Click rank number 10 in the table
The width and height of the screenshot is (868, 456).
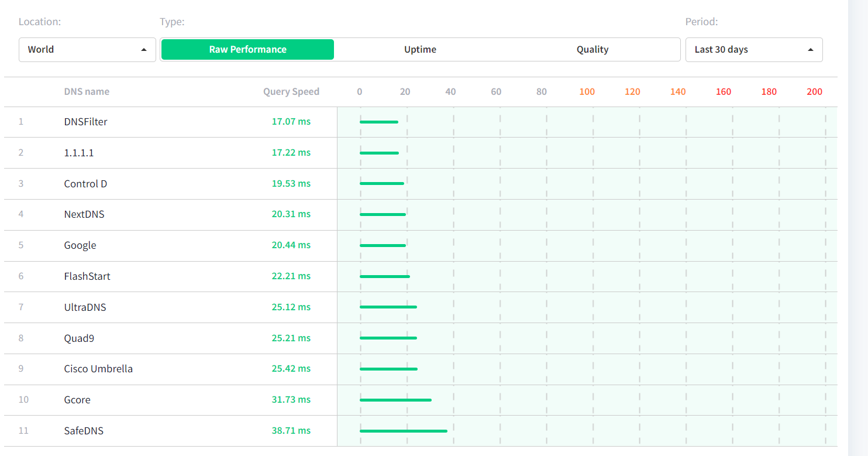click(x=23, y=400)
